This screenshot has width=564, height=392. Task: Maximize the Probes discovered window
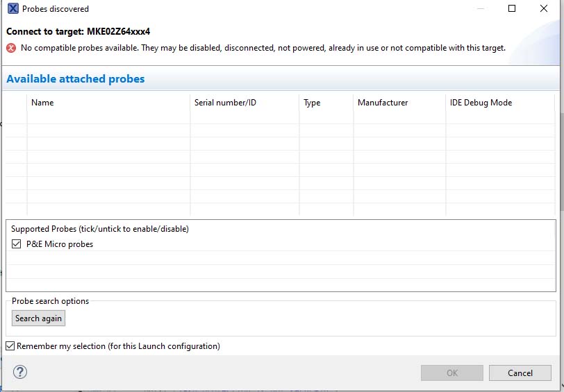click(512, 9)
